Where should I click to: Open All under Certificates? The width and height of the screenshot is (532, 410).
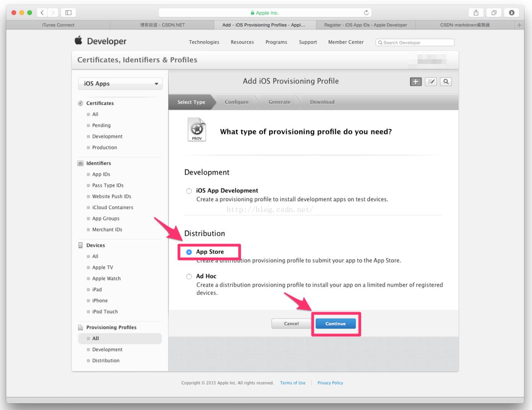(x=95, y=115)
